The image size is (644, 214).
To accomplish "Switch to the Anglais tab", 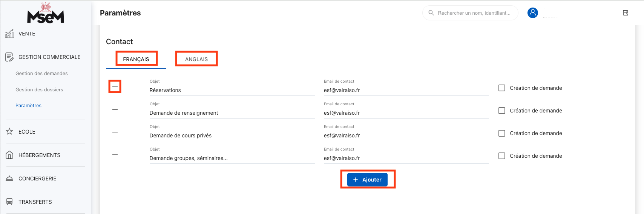I will pyautogui.click(x=196, y=59).
